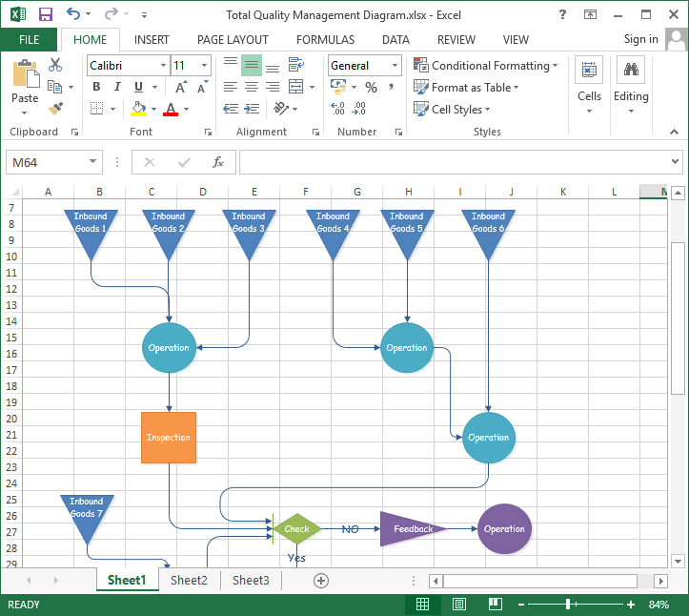
Task: Click the green FILE button
Action: click(x=29, y=39)
